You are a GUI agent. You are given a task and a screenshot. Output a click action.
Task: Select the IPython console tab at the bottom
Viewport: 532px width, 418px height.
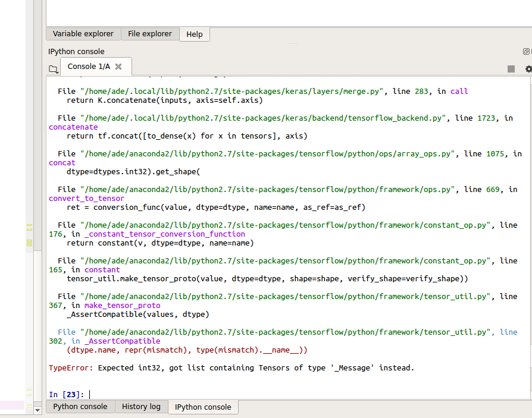pos(204,407)
